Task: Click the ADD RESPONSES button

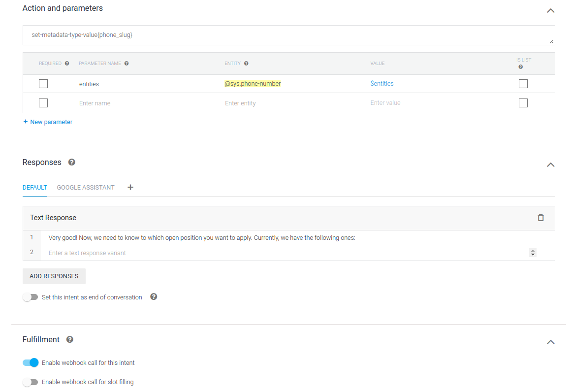Action: pos(54,276)
